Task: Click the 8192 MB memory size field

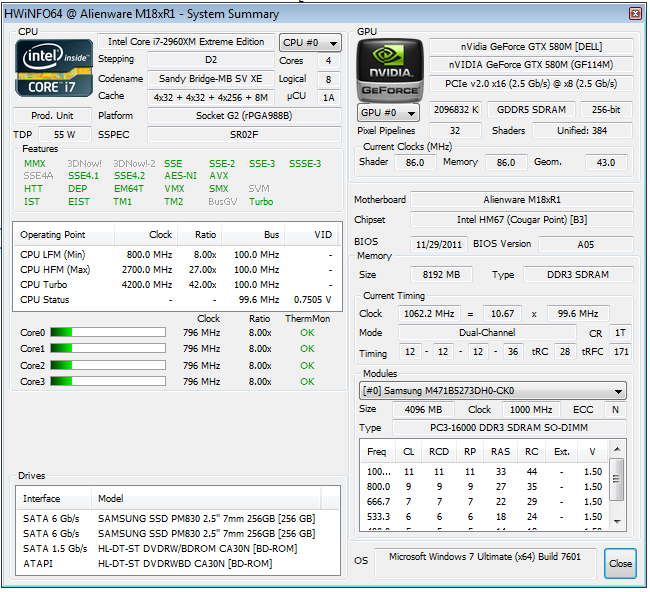Action: click(x=441, y=274)
